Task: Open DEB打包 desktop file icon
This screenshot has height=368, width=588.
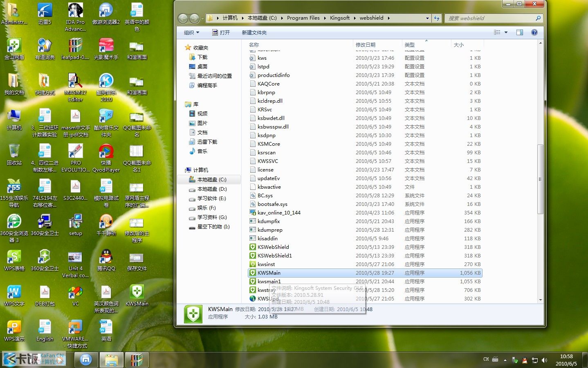Action: pos(45,296)
